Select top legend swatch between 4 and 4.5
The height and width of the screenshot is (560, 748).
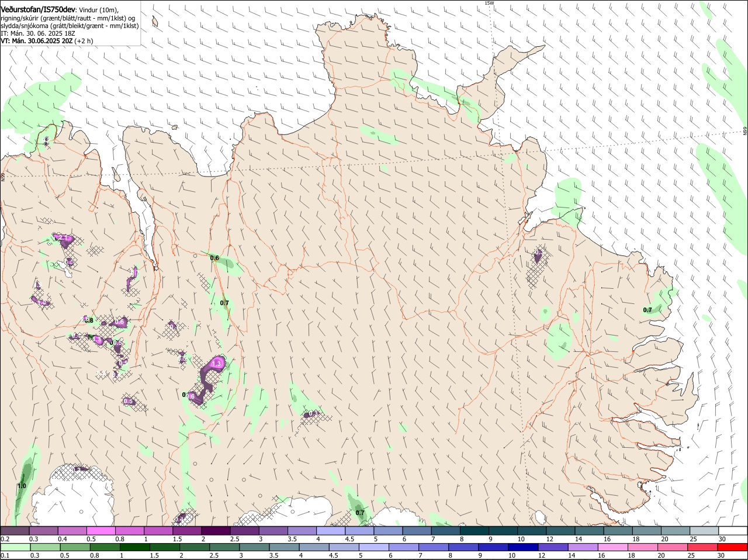[331, 530]
